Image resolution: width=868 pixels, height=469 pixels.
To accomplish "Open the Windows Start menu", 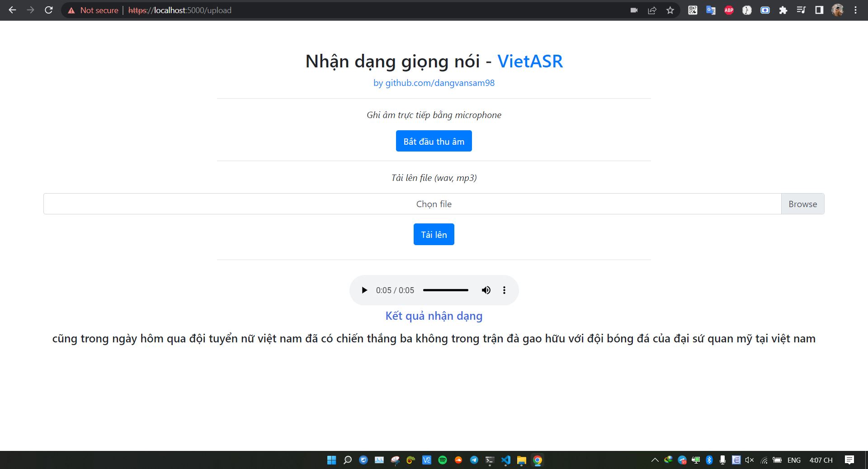I will pos(331,460).
